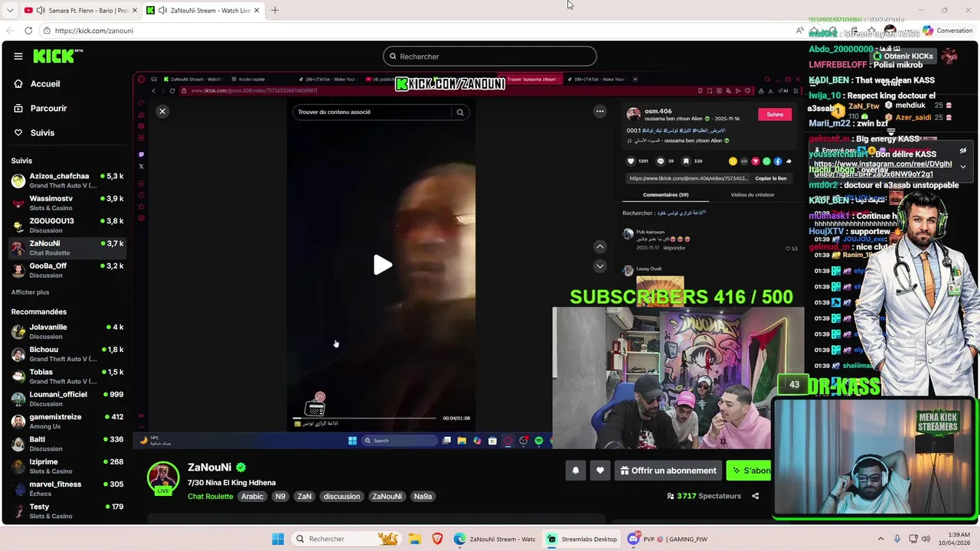Click the green S'abonner button
This screenshot has height=551, width=980.
(x=750, y=471)
